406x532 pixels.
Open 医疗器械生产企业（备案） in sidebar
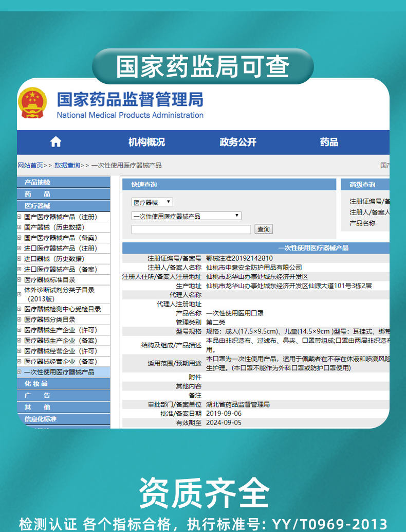tap(61, 341)
